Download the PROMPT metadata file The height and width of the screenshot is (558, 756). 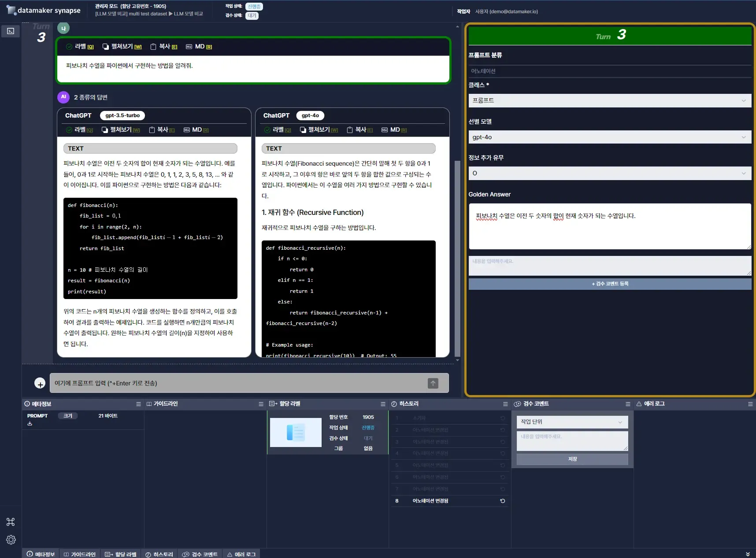[x=30, y=424]
